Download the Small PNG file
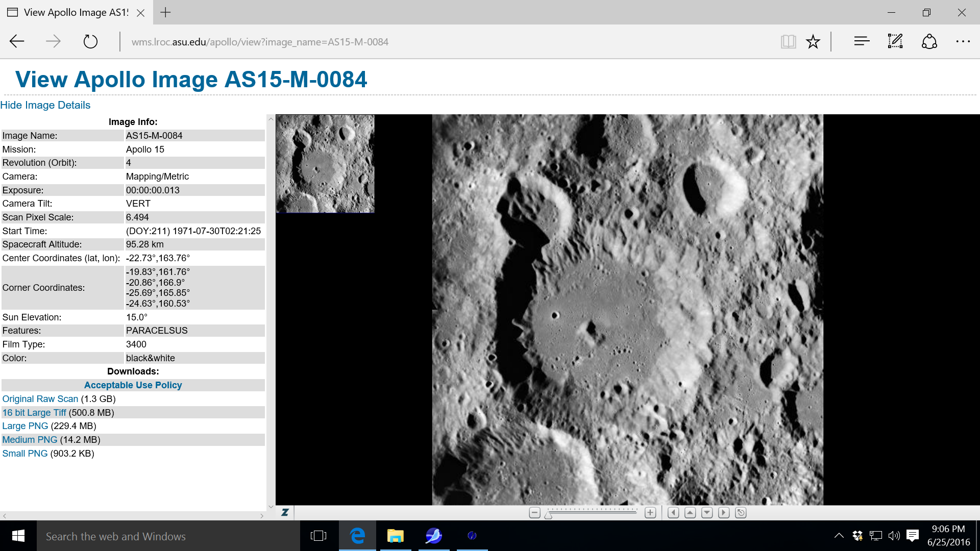This screenshot has height=551, width=980. pos(25,454)
